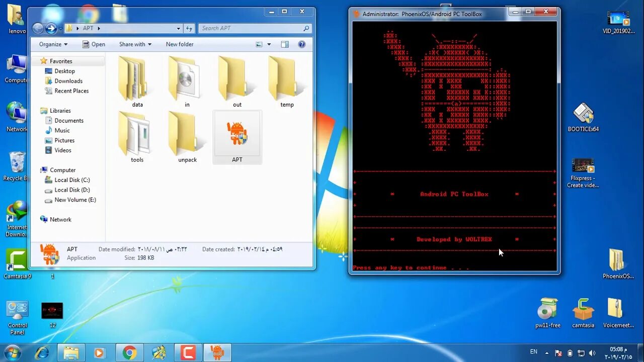Open Google Chrome from taskbar
Viewport: 644px width, 362px height.
(129, 352)
